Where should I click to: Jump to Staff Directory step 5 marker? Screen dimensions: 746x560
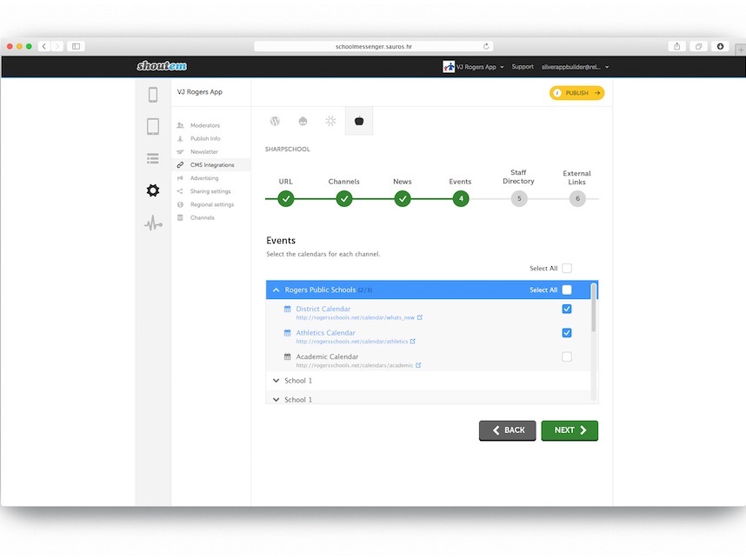pos(519,198)
